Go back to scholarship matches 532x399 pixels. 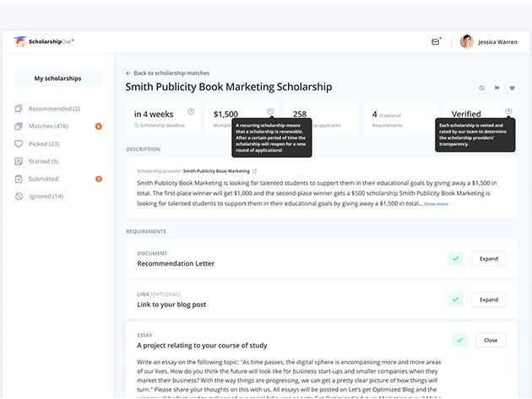click(x=167, y=73)
